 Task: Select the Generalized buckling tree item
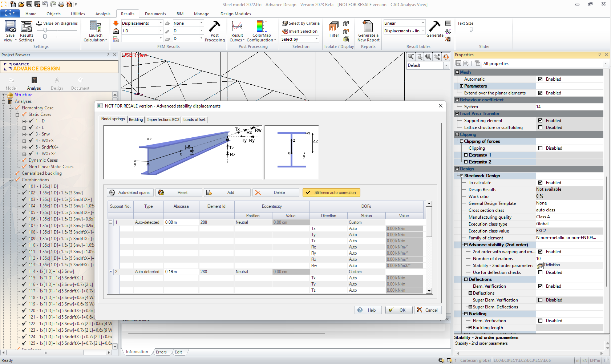click(42, 173)
